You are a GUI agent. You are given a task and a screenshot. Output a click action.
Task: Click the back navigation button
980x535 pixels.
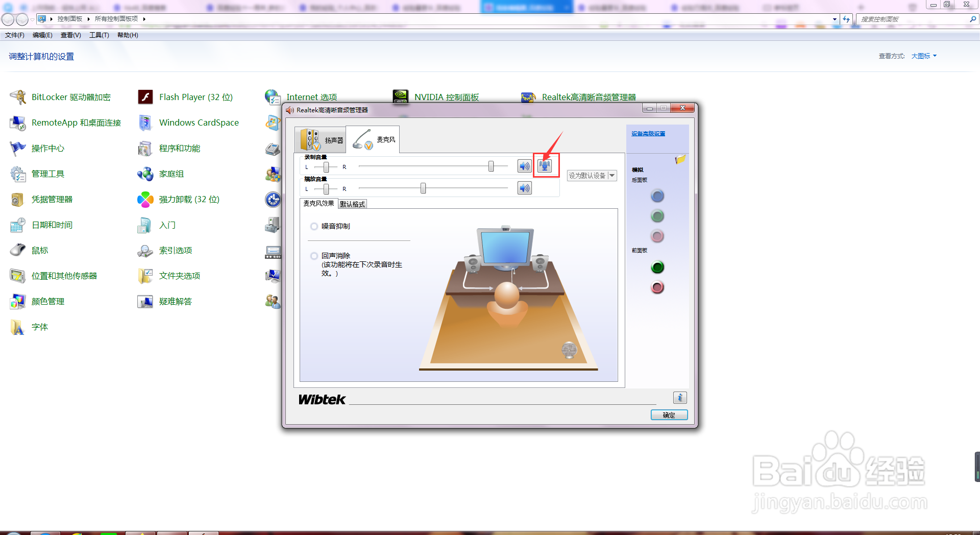click(x=8, y=19)
